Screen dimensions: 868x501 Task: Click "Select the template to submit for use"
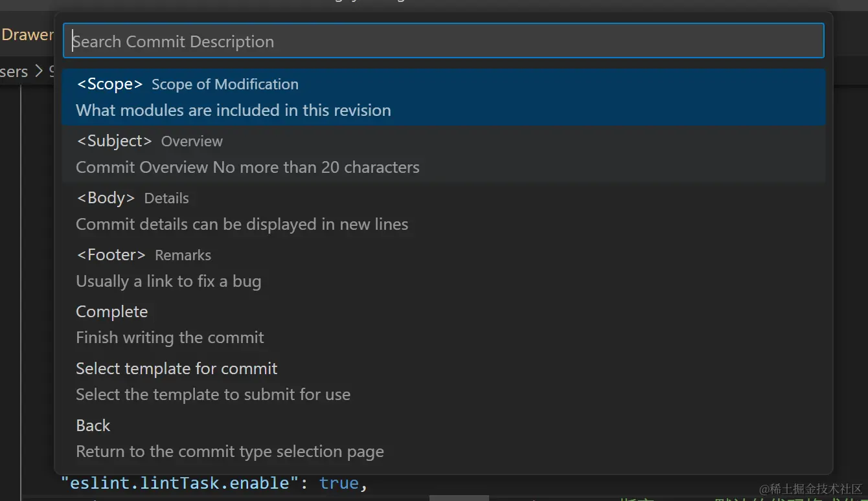[x=213, y=395]
